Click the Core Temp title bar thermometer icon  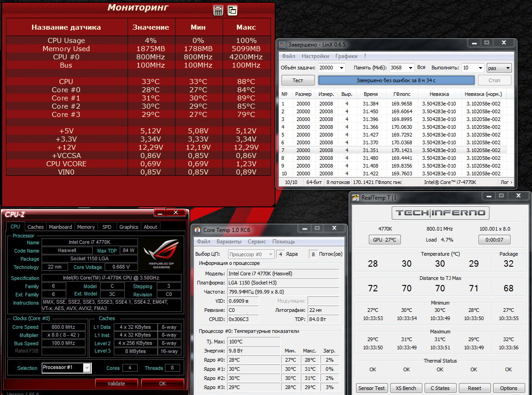coord(197,230)
